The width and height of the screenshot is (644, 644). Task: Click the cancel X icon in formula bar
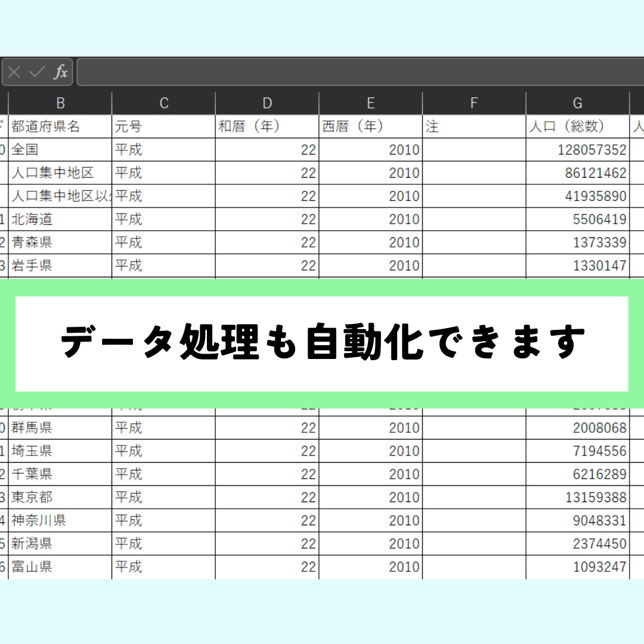point(14,72)
